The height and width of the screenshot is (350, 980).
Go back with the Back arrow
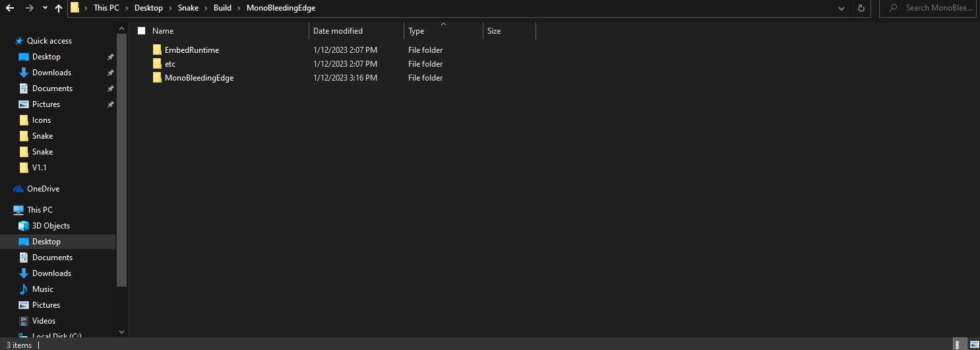click(x=10, y=8)
